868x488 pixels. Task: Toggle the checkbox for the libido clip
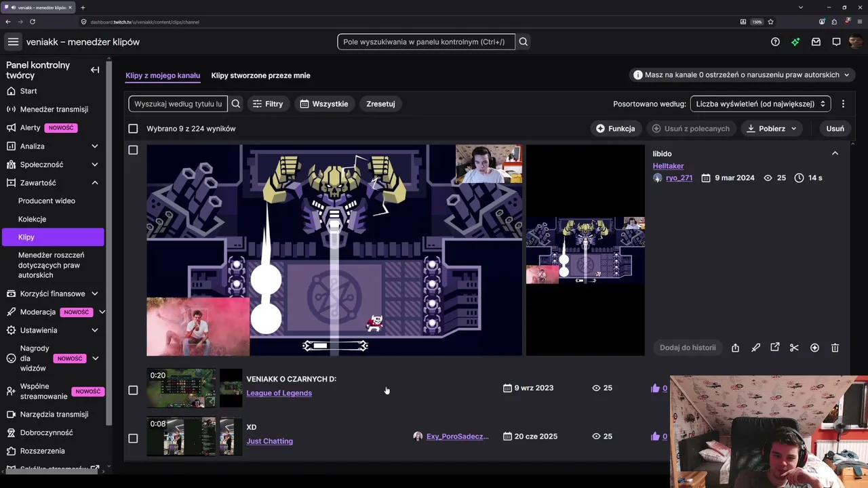(x=133, y=150)
